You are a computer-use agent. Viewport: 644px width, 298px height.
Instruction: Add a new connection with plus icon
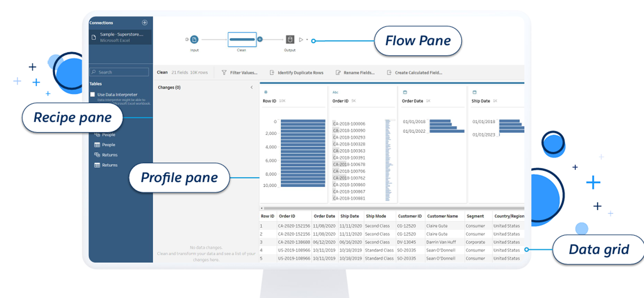[x=145, y=23]
